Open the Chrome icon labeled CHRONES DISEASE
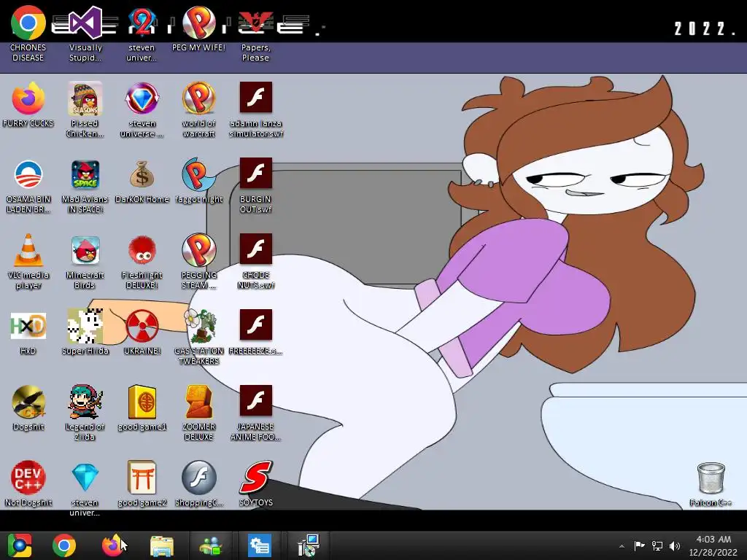 tap(28, 23)
